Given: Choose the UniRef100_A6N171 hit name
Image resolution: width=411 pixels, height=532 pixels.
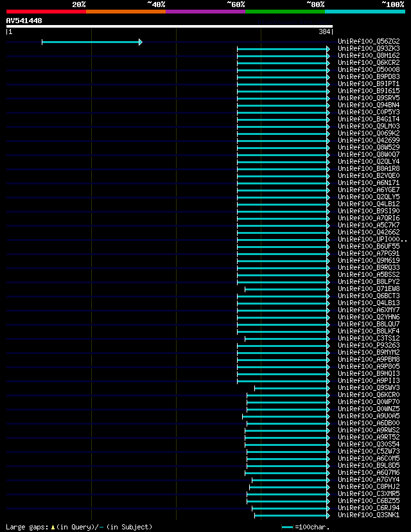Looking at the screenshot, I should coord(369,183).
